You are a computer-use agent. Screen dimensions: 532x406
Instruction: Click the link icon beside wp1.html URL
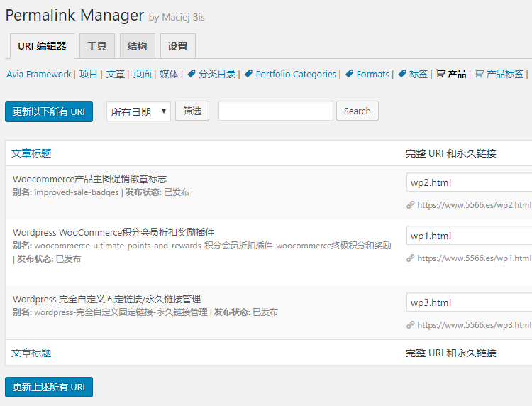[x=411, y=258]
